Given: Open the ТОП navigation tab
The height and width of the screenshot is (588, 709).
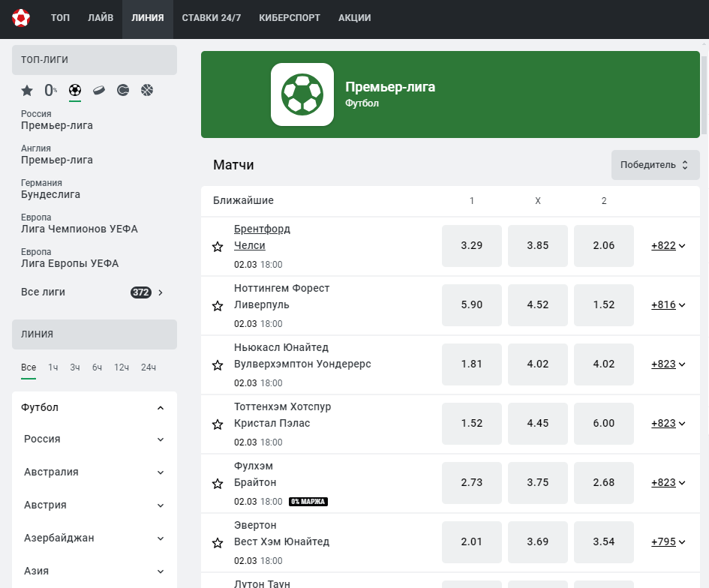Looking at the screenshot, I should [x=60, y=18].
